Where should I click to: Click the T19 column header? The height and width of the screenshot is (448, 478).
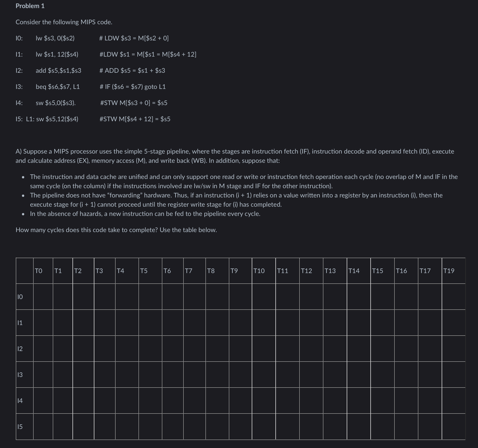pos(453,271)
